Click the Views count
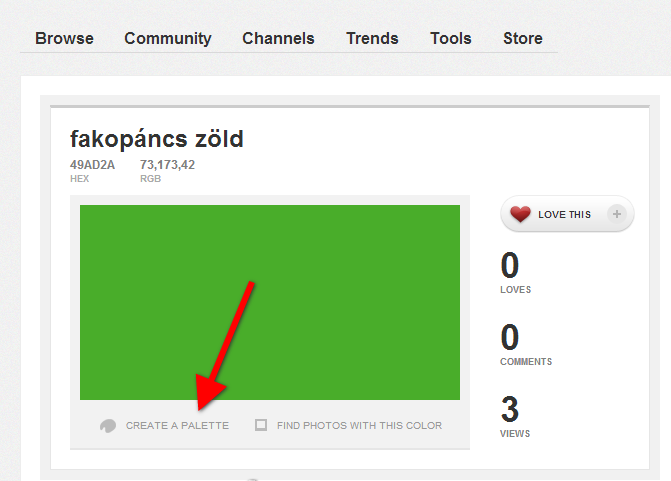The height and width of the screenshot is (481, 671). point(510,411)
